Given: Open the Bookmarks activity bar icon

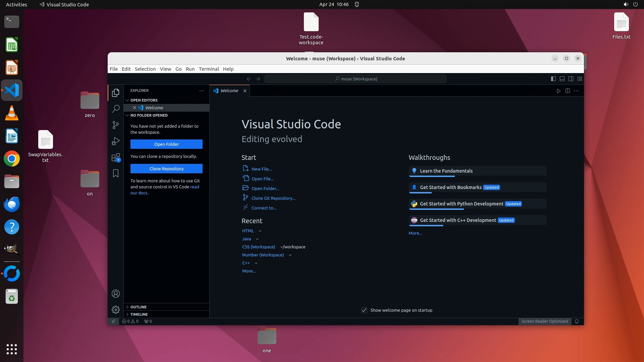Looking at the screenshot, I should click(x=116, y=173).
